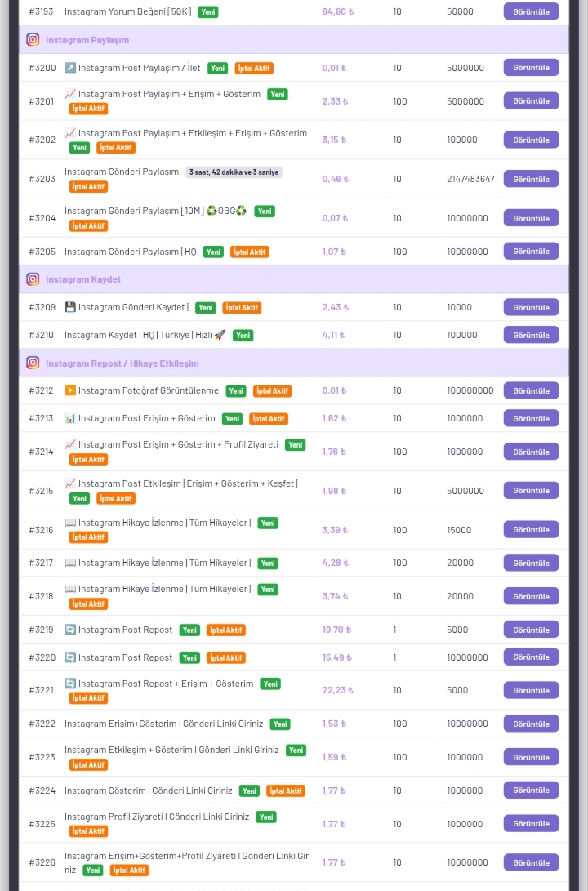Image resolution: width=588 pixels, height=891 pixels.
Task: Click Instagram Yorum Beğeni [50K] service name
Action: (x=128, y=11)
